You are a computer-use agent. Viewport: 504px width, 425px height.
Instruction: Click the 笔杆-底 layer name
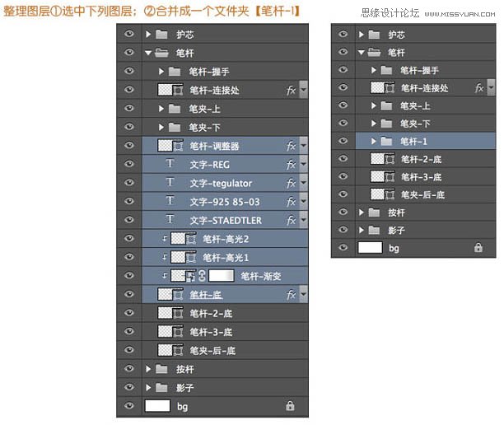click(x=206, y=295)
